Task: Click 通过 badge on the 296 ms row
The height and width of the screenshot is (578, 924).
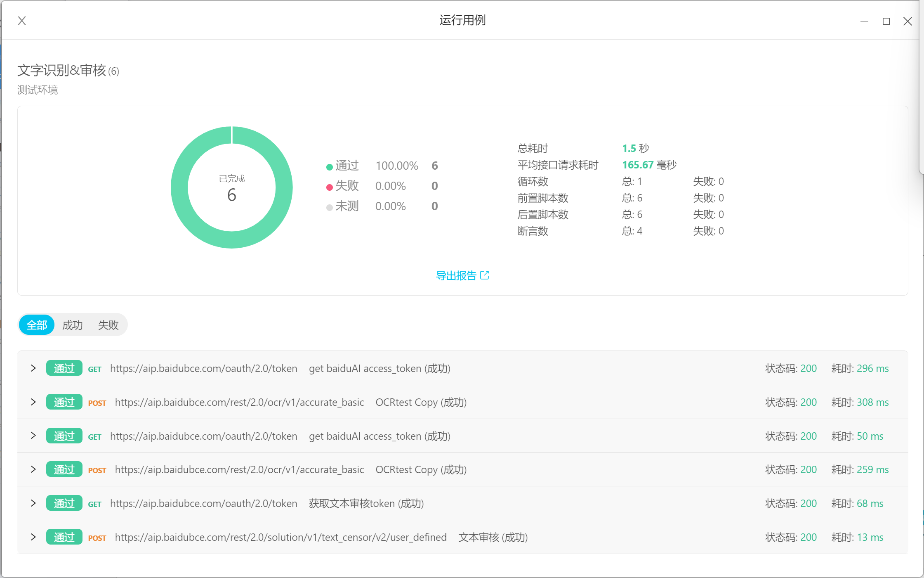Action: [64, 368]
